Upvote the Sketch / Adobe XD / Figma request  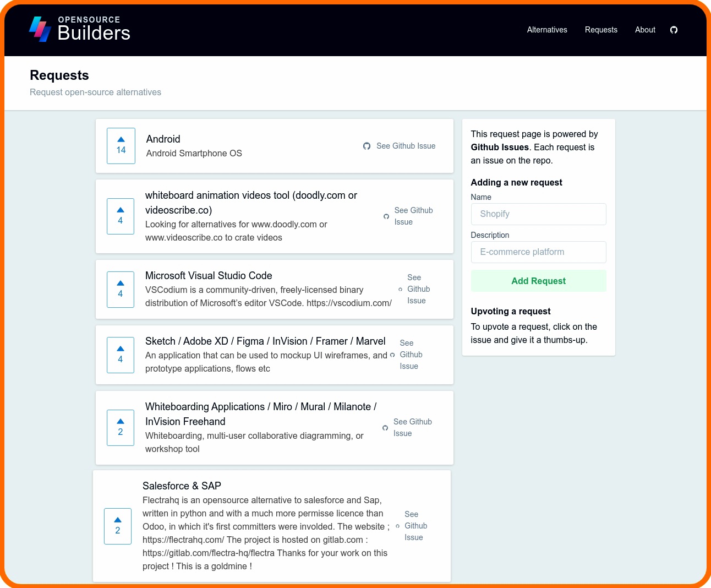point(121,355)
